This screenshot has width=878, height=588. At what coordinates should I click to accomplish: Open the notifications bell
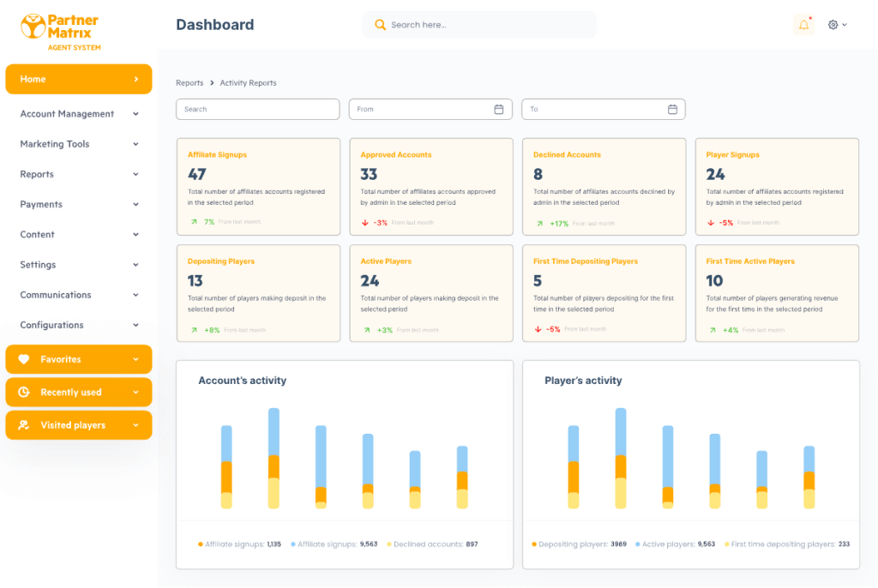[803, 25]
